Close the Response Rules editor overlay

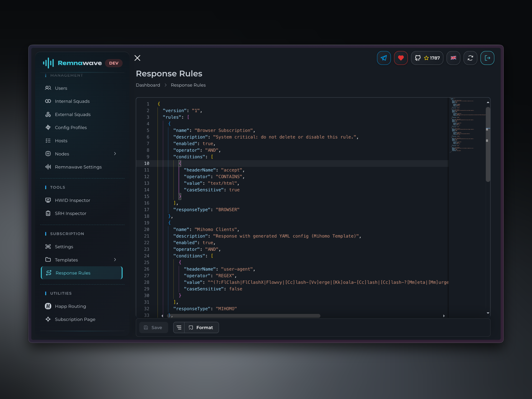[137, 58]
